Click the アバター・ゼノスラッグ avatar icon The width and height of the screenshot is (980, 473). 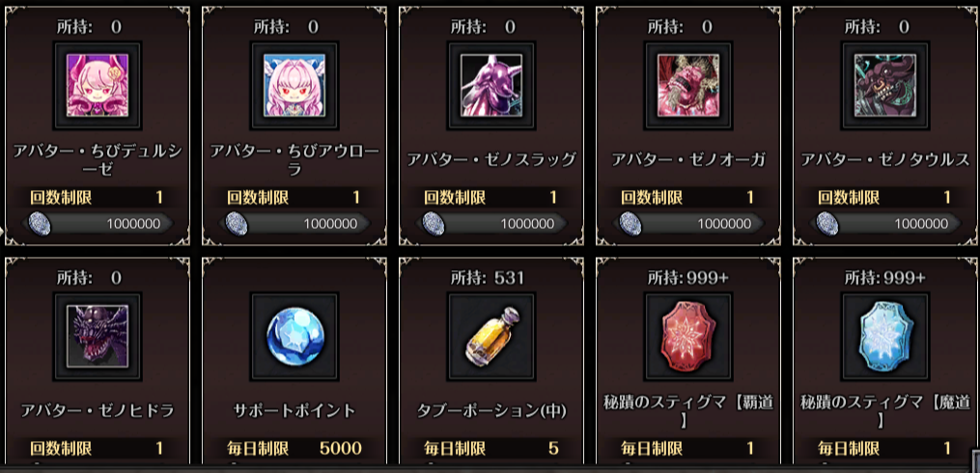coord(491,86)
